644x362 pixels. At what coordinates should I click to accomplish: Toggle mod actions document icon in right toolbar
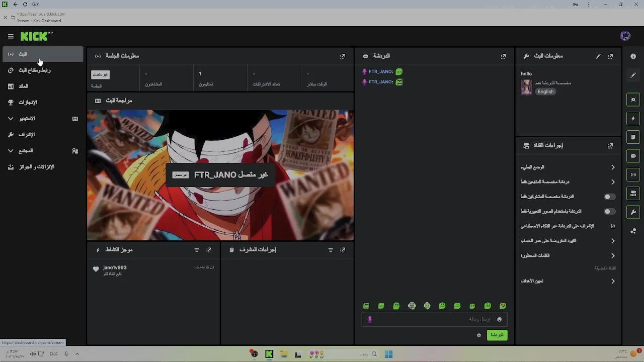633,137
